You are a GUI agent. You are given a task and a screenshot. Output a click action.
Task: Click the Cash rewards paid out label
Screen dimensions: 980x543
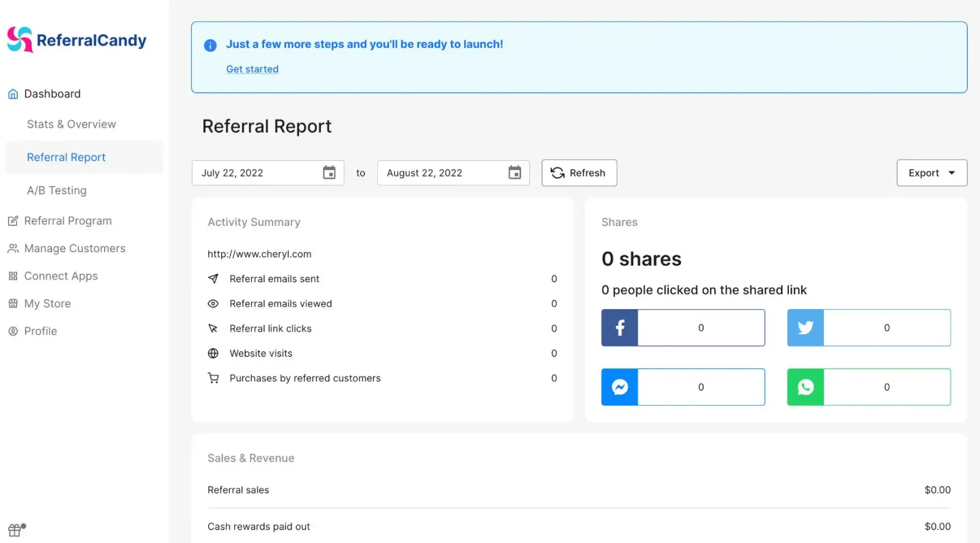tap(258, 526)
